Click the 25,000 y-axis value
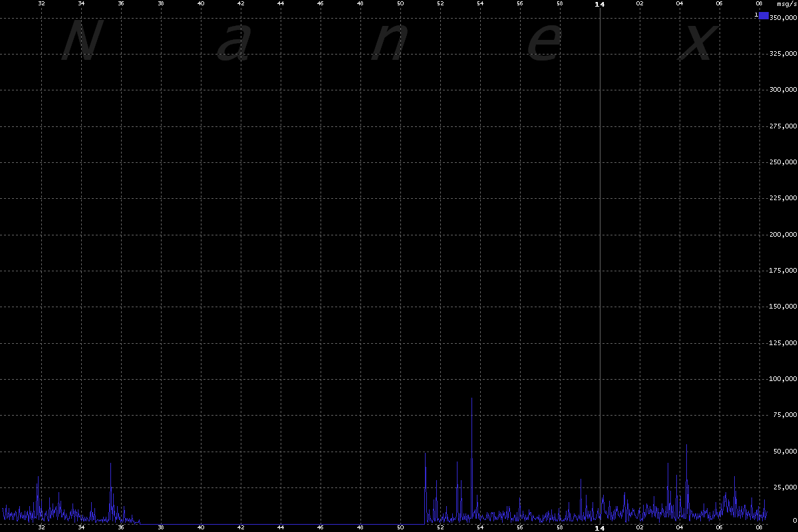Image resolution: width=798 pixels, height=532 pixels. tap(785, 488)
